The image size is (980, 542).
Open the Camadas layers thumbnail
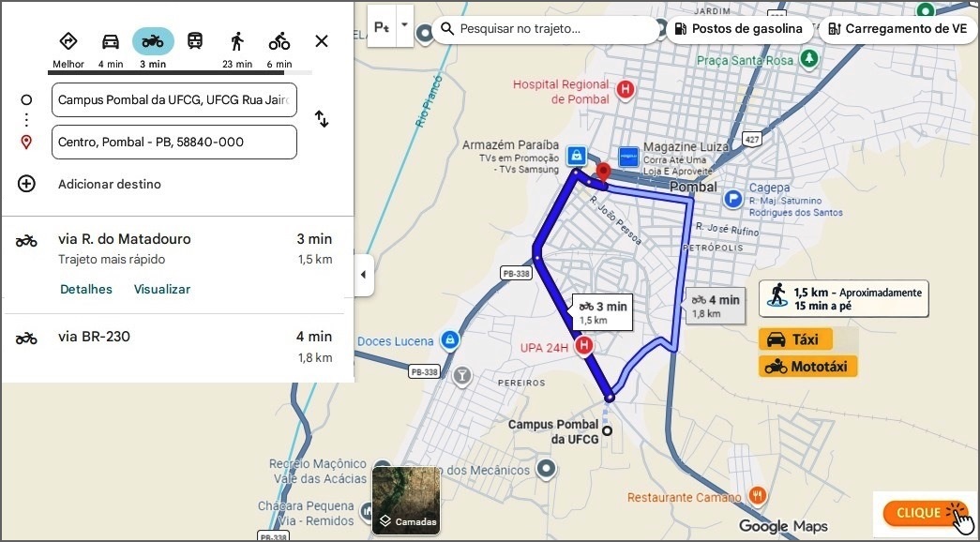pos(406,501)
